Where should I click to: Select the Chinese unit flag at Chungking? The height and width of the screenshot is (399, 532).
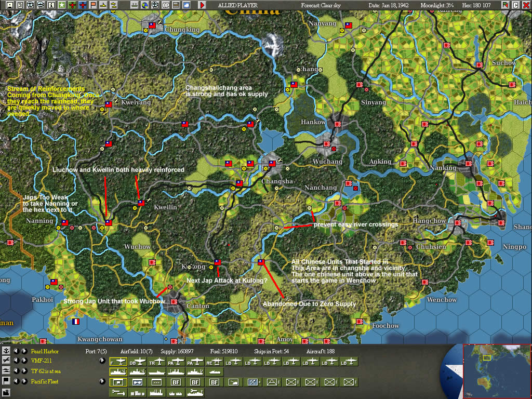152,25
